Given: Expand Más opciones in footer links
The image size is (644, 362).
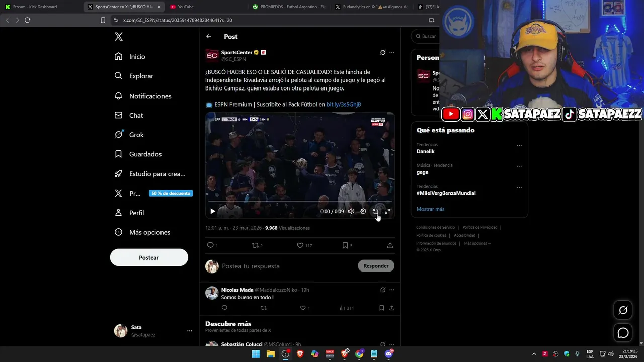Looking at the screenshot, I should point(477,243).
